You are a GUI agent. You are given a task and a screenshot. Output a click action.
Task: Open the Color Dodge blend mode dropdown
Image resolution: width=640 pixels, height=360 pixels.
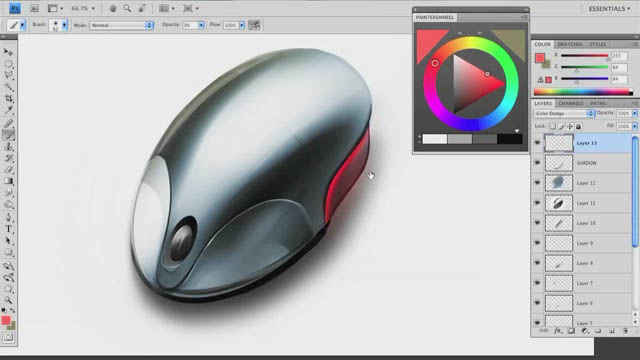coord(564,113)
